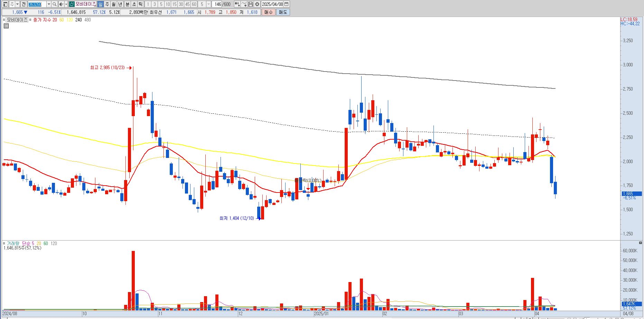Click the add candlestick indicator icon
Screen dimensions: 644x319
[x=237, y=4]
